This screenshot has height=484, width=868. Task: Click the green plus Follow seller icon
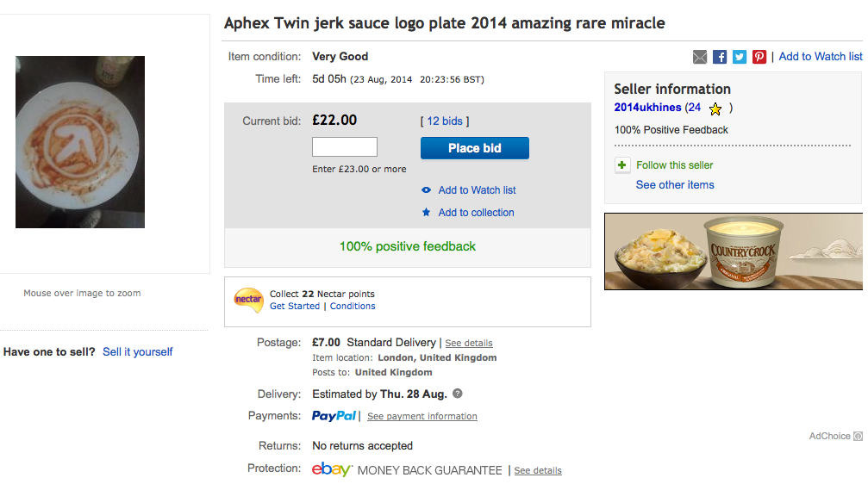(x=622, y=165)
